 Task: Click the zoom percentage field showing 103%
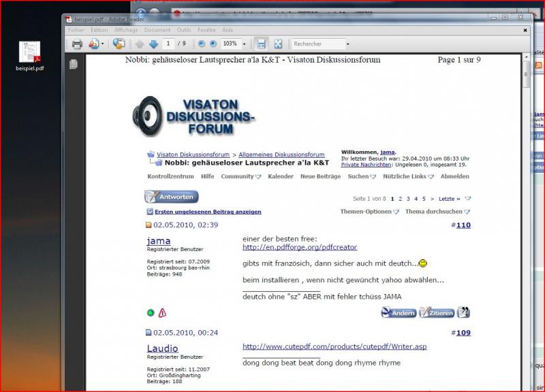[x=230, y=44]
